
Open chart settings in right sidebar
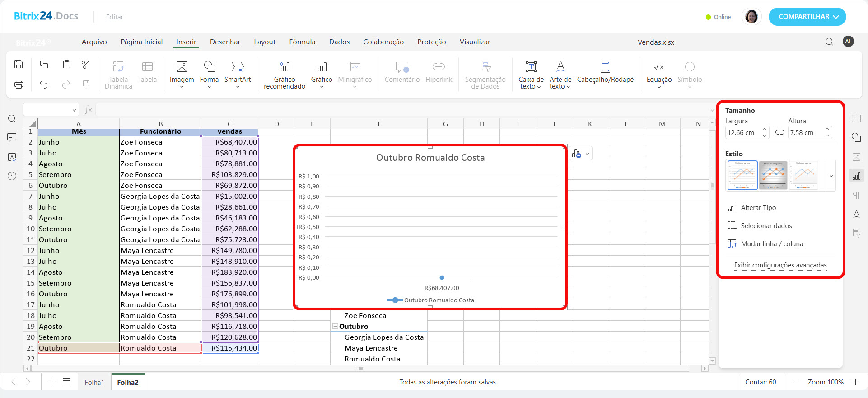(856, 176)
